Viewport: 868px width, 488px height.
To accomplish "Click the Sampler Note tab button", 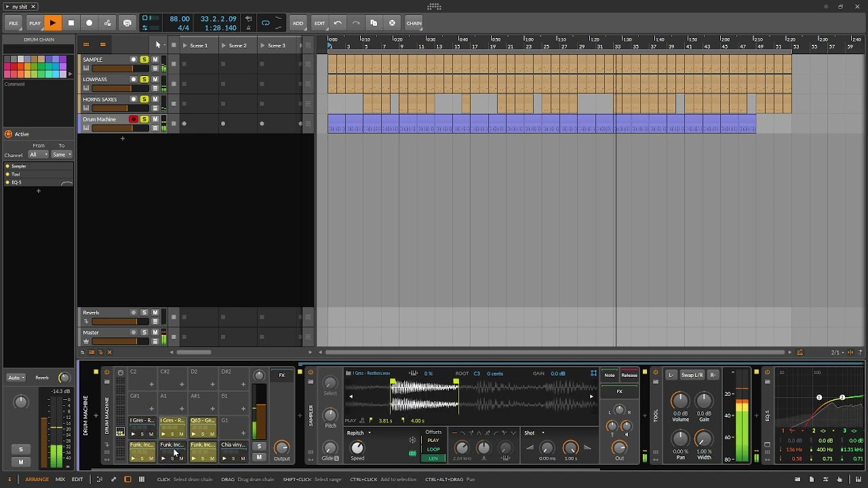I will tap(610, 375).
